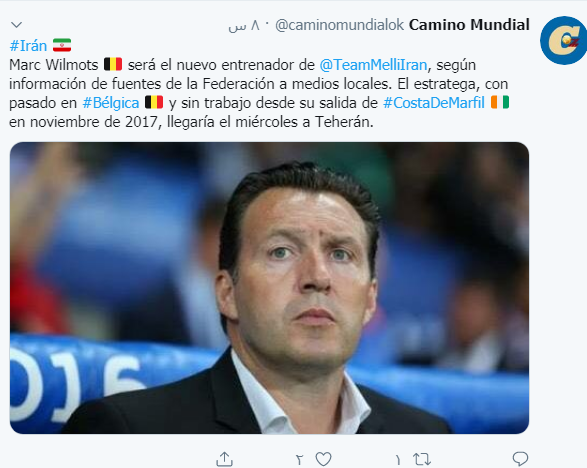The image size is (587, 468).
Task: Open the #Irán hashtag
Action: [x=28, y=46]
